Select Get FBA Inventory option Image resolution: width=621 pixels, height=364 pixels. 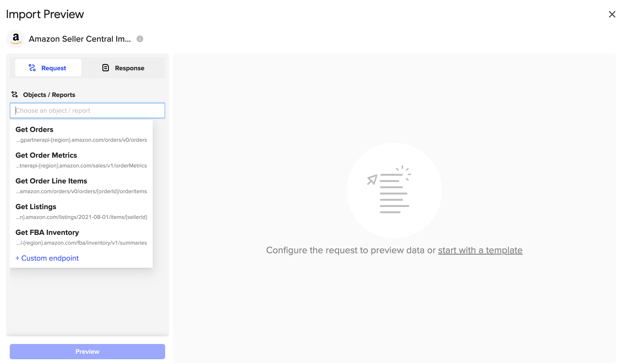click(81, 238)
